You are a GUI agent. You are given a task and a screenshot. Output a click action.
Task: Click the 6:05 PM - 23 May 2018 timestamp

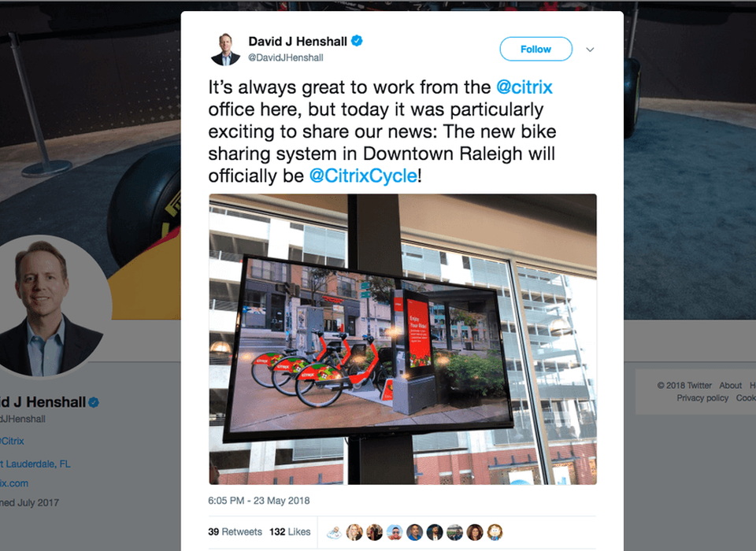259,501
